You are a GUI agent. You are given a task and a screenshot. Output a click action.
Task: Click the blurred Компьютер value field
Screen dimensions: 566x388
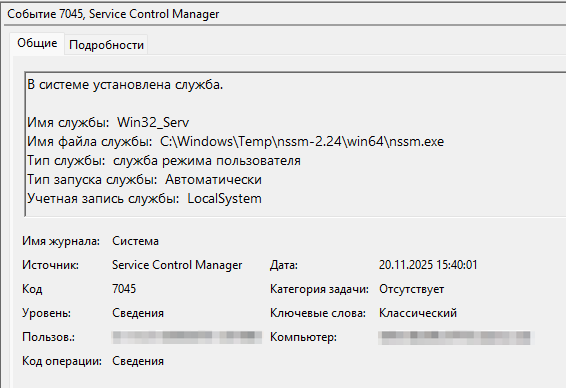(456, 337)
